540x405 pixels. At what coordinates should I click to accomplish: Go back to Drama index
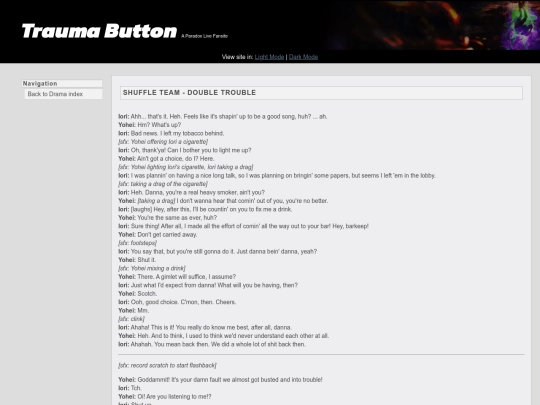click(x=63, y=94)
